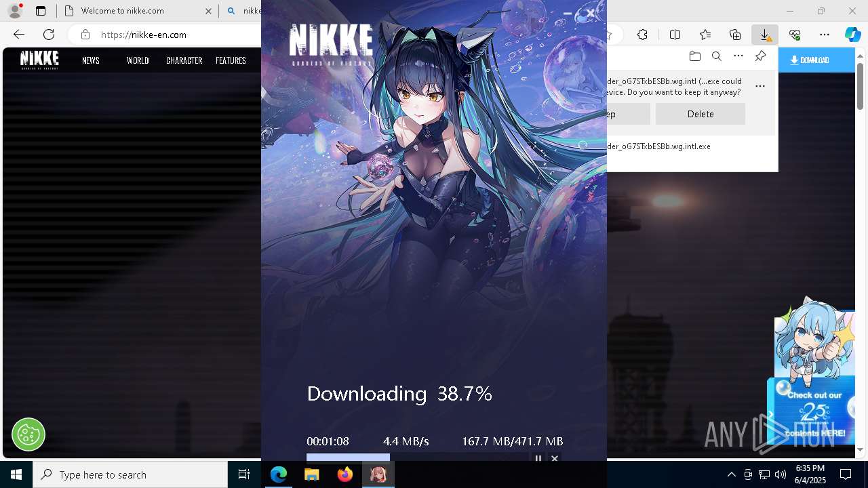The image size is (868, 488).
Task: Cancel the download with the X beside pause
Action: click(555, 458)
